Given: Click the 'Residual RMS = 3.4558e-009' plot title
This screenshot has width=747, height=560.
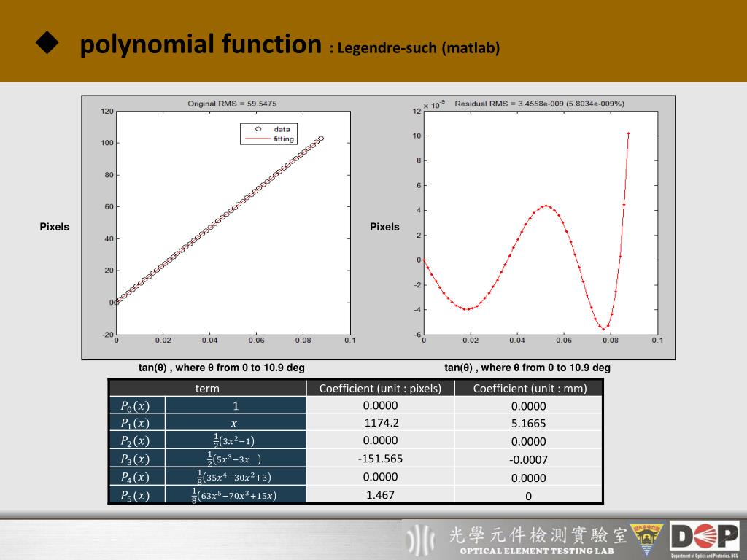Looking at the screenshot, I should (x=539, y=104).
